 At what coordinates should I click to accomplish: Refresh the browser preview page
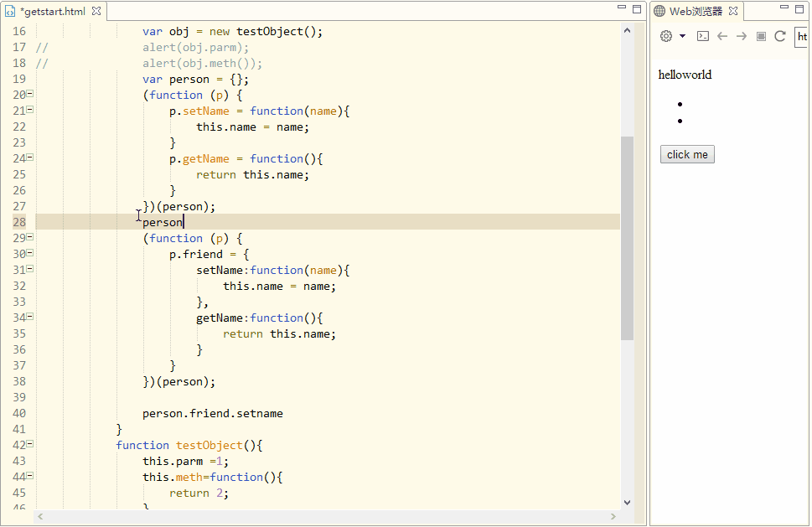point(781,36)
